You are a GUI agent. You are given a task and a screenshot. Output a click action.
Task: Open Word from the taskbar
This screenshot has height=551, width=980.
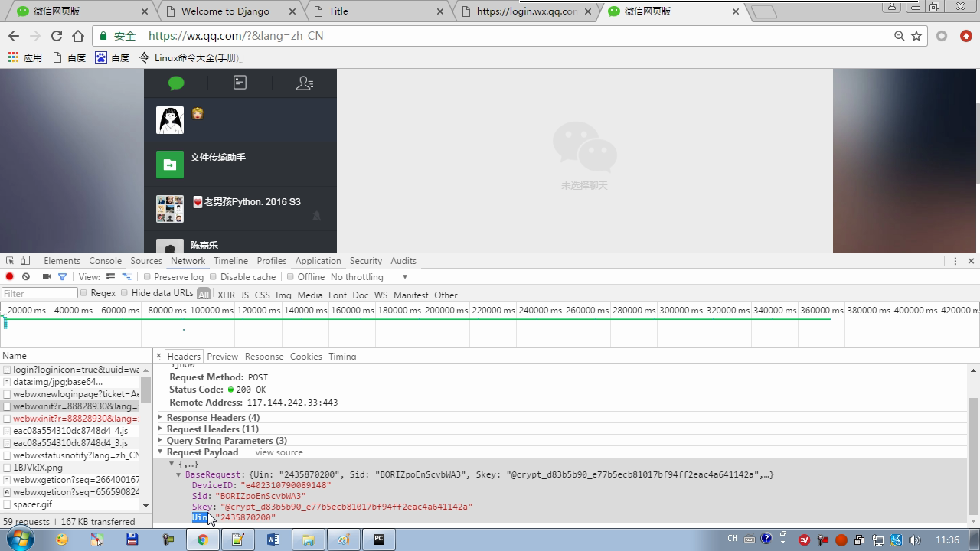click(x=273, y=540)
